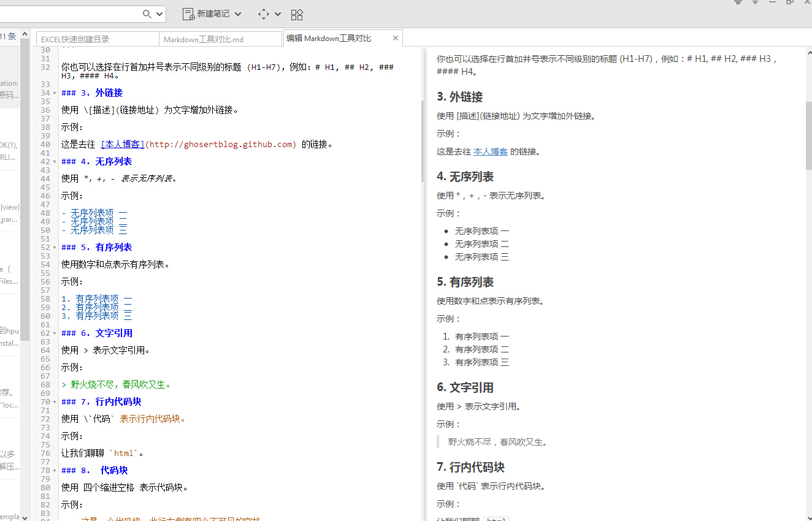Viewport: 812px width, 521px height.
Task: Click the '3. 外链接' heading in preview
Action: coord(460,97)
